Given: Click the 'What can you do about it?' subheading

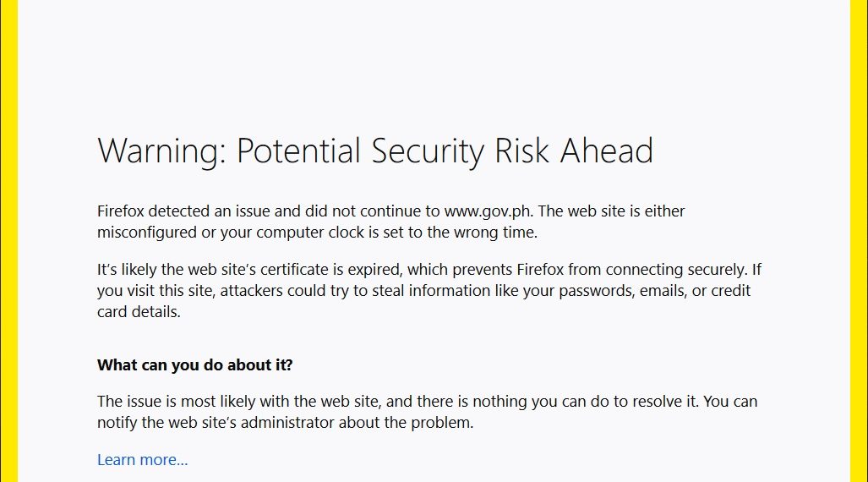Looking at the screenshot, I should (x=194, y=365).
